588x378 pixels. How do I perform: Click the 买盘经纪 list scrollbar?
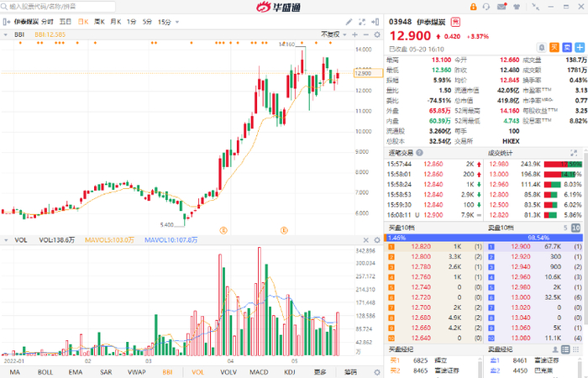click(480, 366)
